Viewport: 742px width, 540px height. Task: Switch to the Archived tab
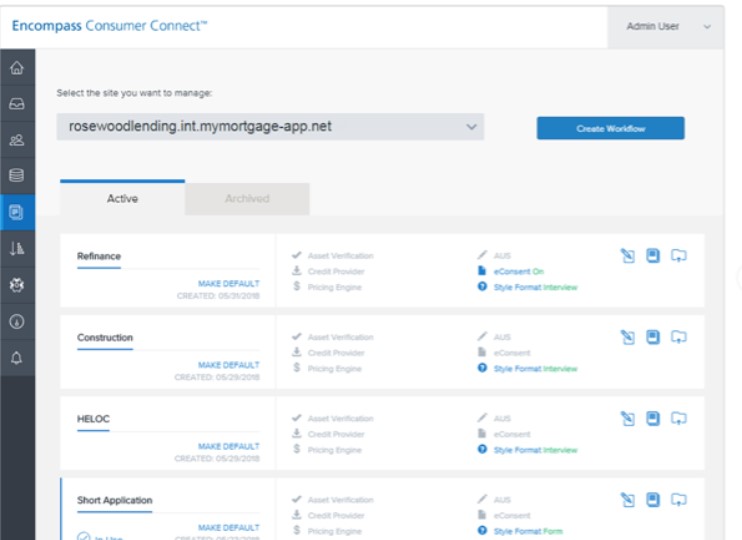pyautogui.click(x=247, y=199)
